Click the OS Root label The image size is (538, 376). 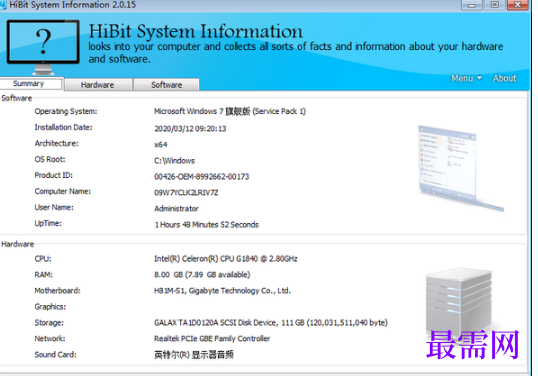tap(50, 159)
